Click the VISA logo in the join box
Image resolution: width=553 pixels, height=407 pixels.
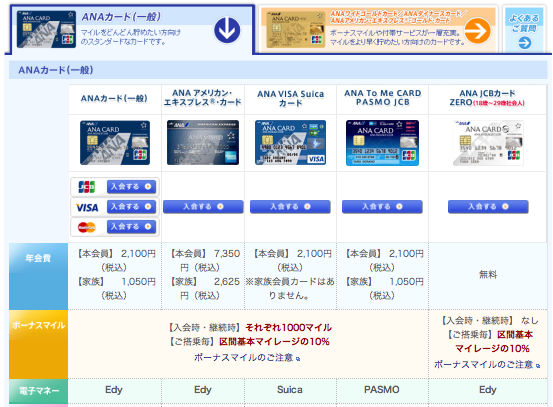pyautogui.click(x=87, y=207)
